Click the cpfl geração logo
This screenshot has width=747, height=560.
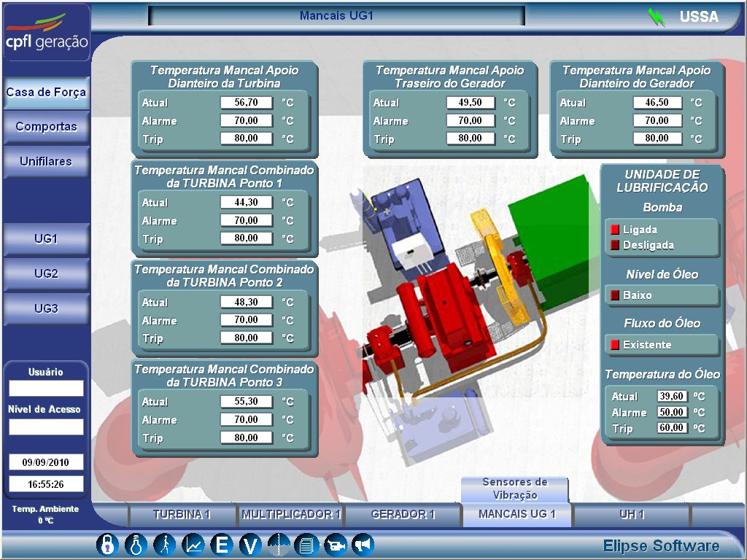click(47, 34)
